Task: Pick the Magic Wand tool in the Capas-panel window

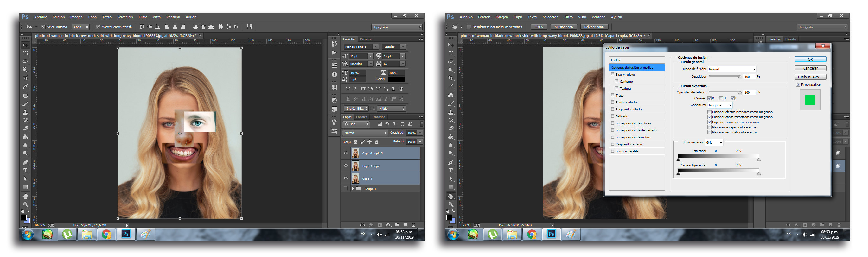Action: 25,70
